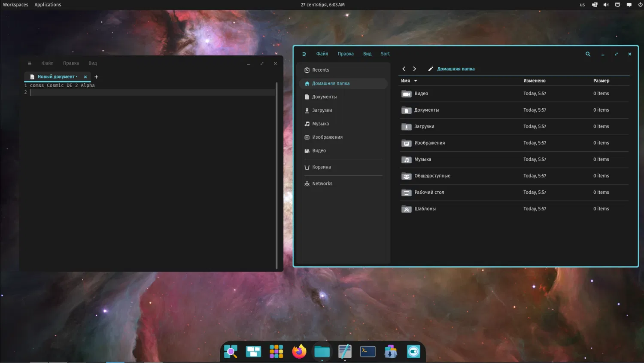Launch Firefox from the dock
The width and height of the screenshot is (644, 363).
(x=299, y=351)
